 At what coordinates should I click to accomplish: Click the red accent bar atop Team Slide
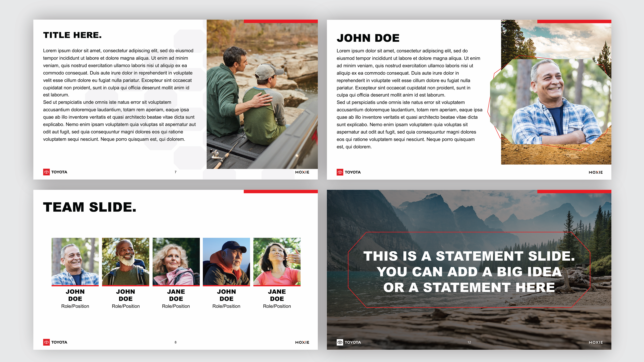(281, 191)
